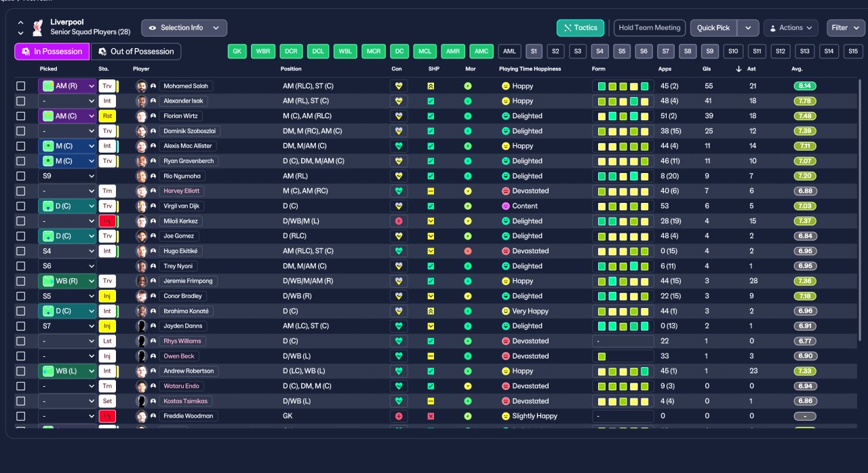Click Alexander Isak's player portrait
Viewport: 868px width, 473px height.
click(141, 101)
